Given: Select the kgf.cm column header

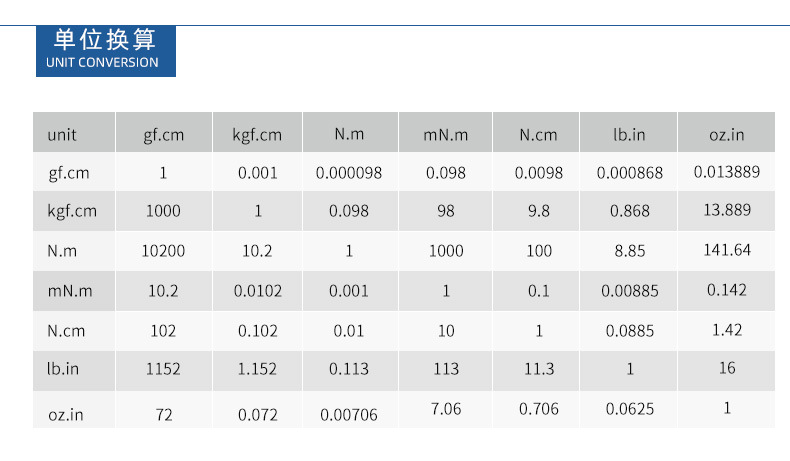Looking at the screenshot, I should coord(257,132).
